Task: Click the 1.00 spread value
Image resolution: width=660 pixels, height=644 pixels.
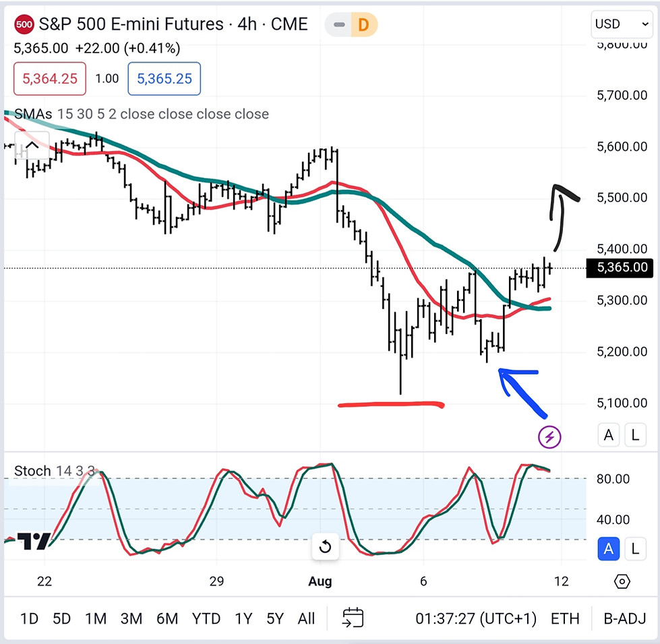Action: 107,79
